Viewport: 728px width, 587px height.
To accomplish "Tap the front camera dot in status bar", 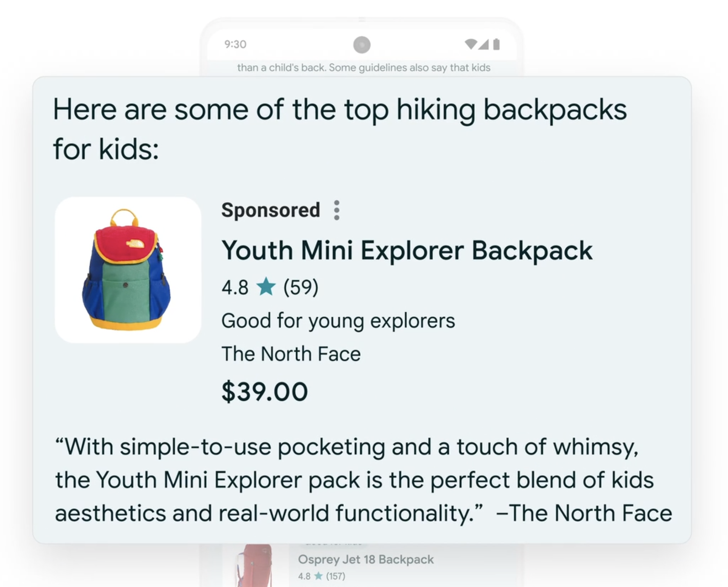I will click(362, 45).
